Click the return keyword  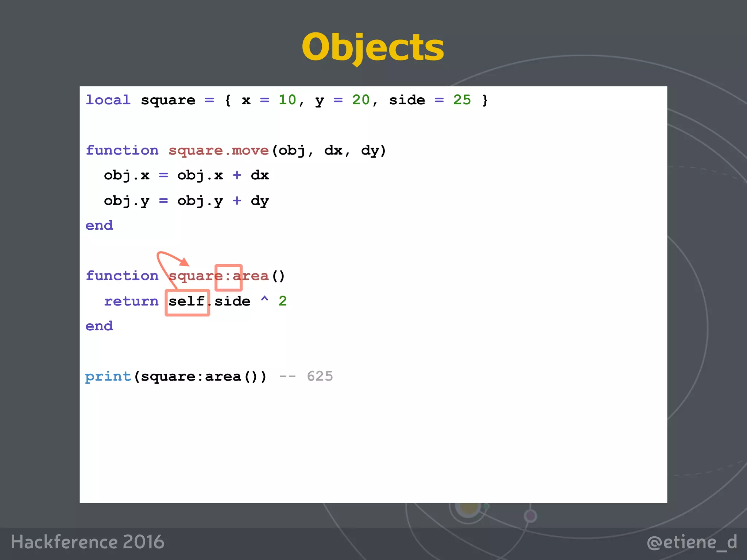tap(131, 302)
